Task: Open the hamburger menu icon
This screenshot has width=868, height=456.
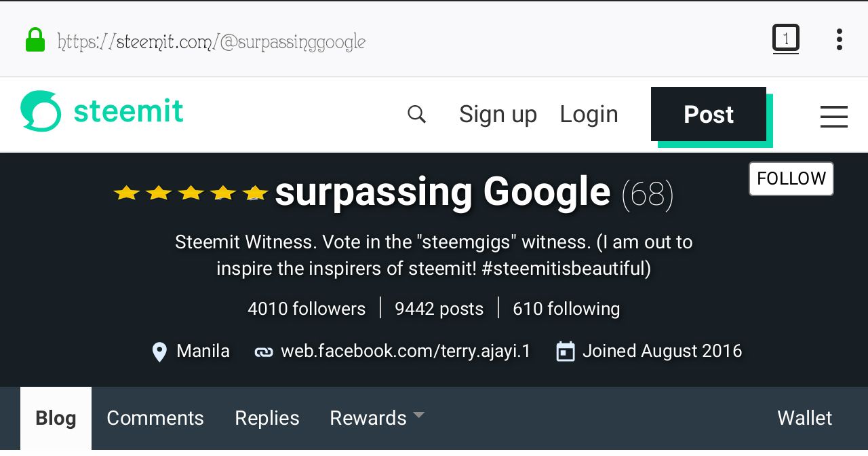Action: pyautogui.click(x=833, y=116)
